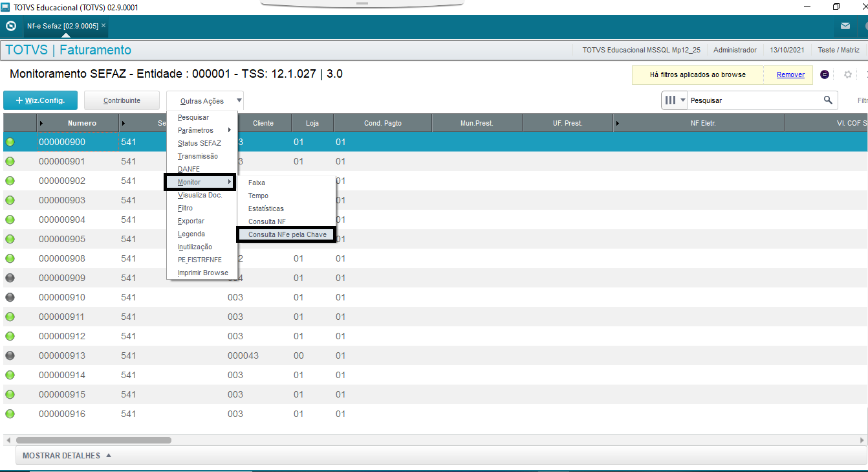Focus the Pesquisar search field
Viewport: 868px width, 472px height.
point(755,100)
